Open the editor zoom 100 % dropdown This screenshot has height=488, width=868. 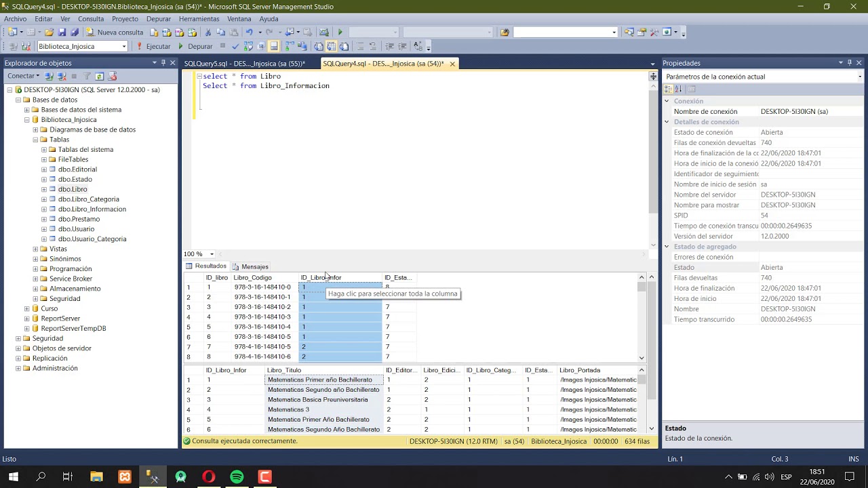click(x=212, y=254)
